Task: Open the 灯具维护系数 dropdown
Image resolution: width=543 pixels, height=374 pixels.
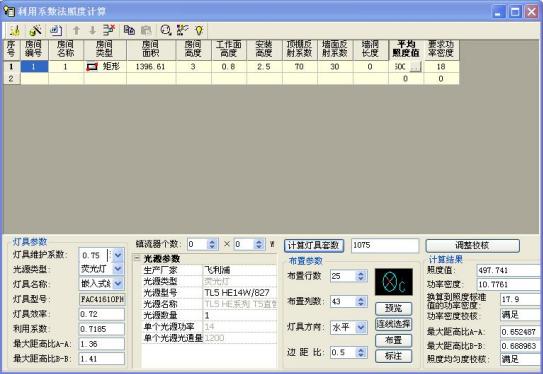Action: point(118,255)
